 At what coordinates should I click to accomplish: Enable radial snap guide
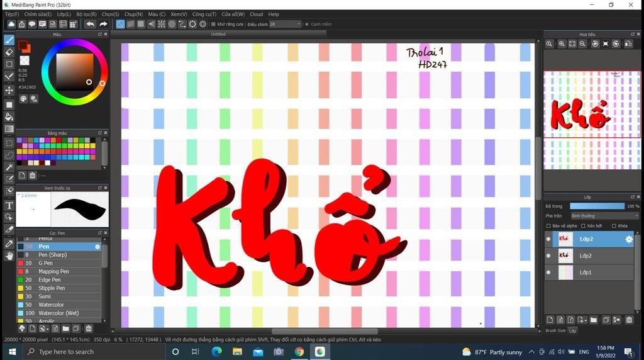click(x=162, y=25)
